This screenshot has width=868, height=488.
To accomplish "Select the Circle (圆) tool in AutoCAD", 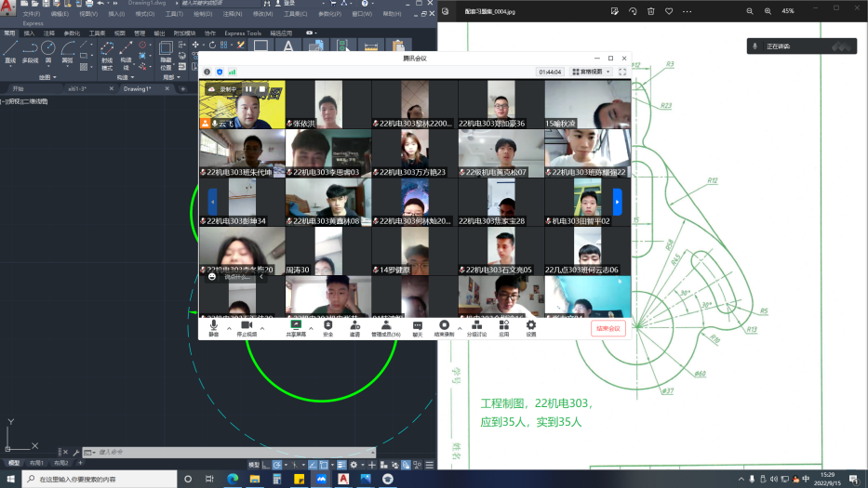I will (48, 52).
